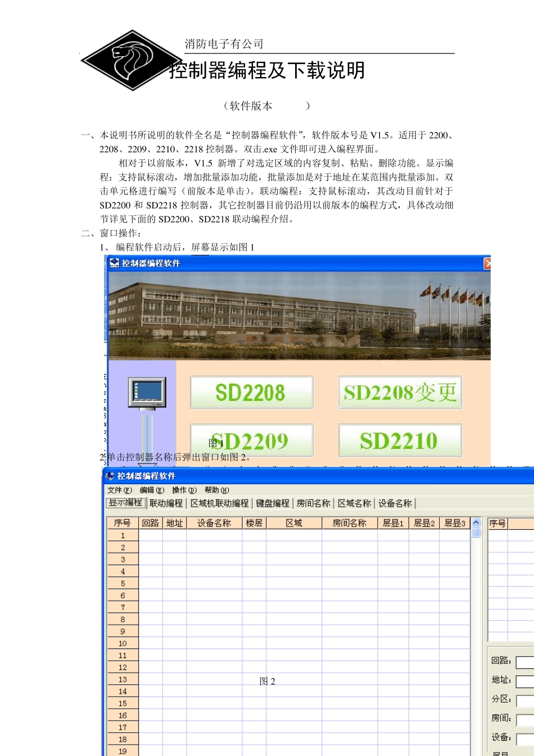Click the 层显2 column header
Screen dimensions: 534x756
coord(424,523)
